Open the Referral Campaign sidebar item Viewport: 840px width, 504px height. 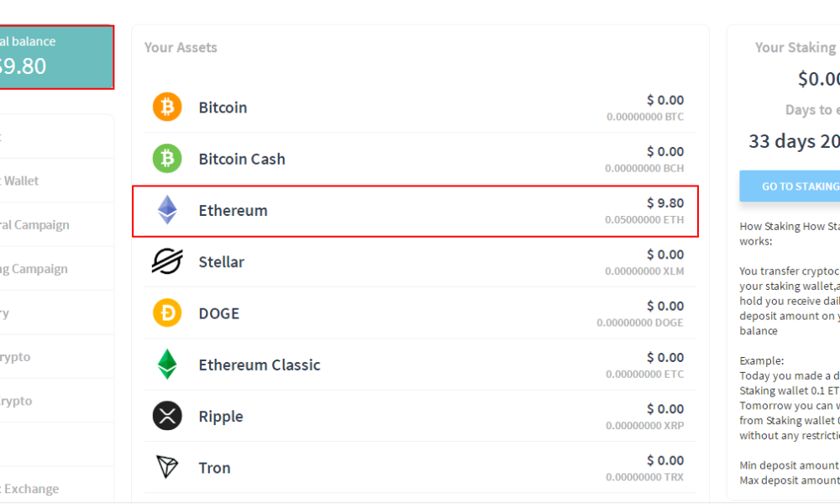click(35, 225)
